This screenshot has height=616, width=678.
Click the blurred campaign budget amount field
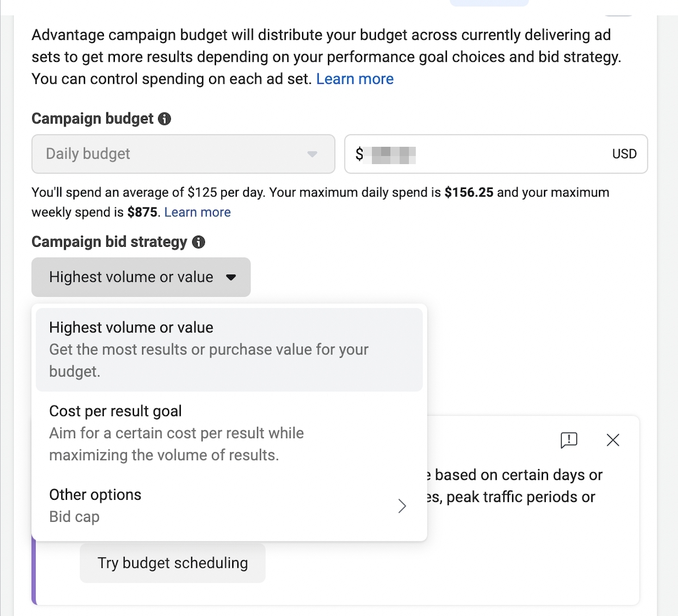[x=393, y=154]
